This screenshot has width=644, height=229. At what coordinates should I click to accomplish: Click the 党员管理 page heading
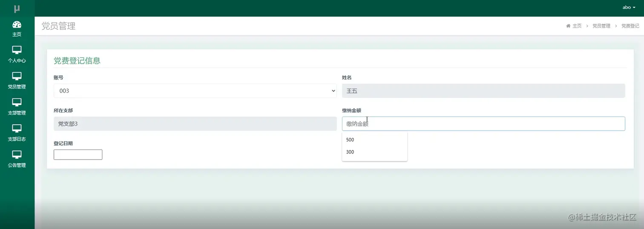coord(58,26)
